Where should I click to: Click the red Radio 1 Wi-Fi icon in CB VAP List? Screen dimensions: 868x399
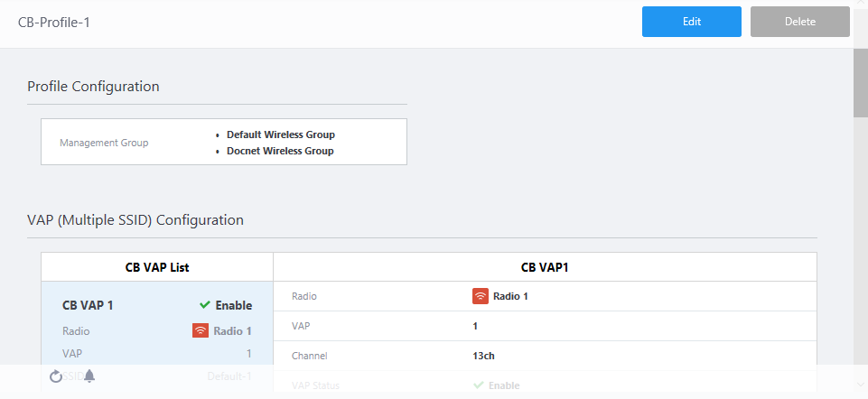pos(201,330)
